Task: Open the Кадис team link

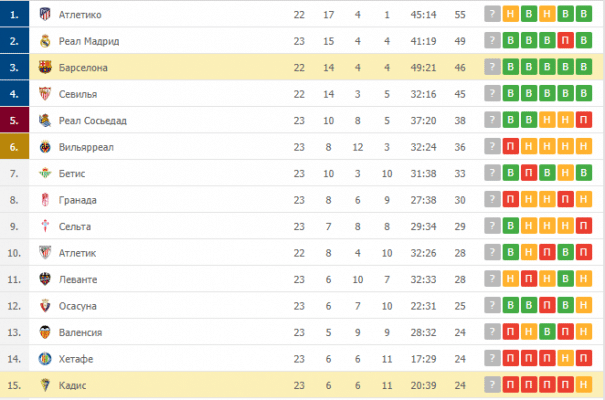Action: pyautogui.click(x=72, y=385)
